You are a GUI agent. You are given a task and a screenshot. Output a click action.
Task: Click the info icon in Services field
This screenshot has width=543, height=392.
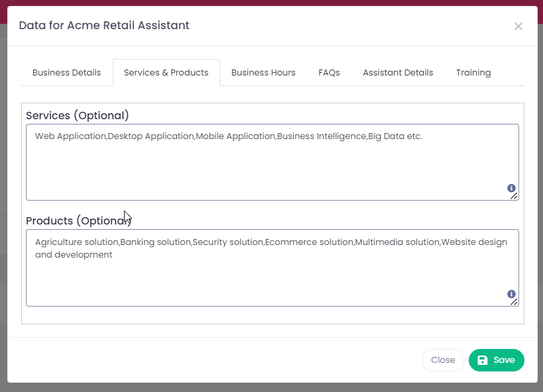click(x=511, y=188)
